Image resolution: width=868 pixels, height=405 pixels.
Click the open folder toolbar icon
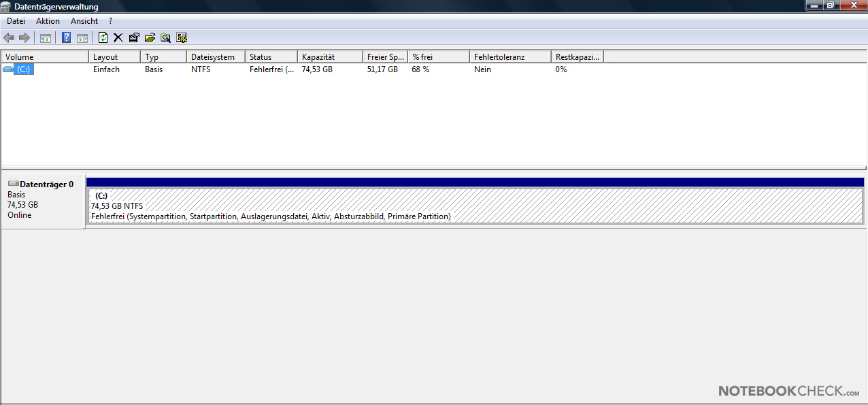[x=150, y=38]
